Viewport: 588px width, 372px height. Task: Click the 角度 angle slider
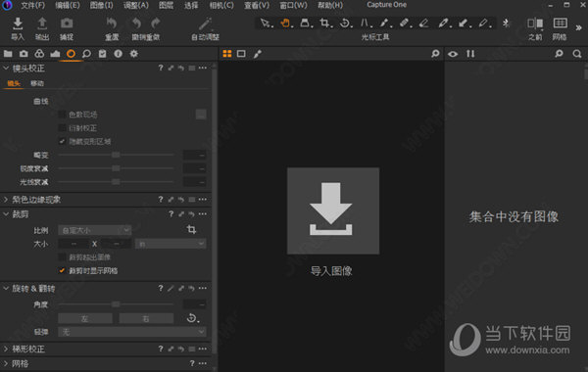[x=116, y=304]
